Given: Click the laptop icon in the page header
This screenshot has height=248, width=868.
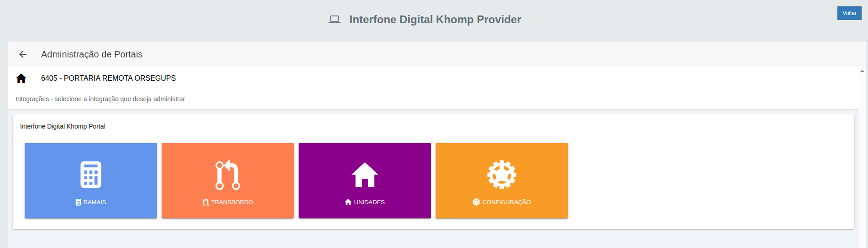Looking at the screenshot, I should [335, 20].
